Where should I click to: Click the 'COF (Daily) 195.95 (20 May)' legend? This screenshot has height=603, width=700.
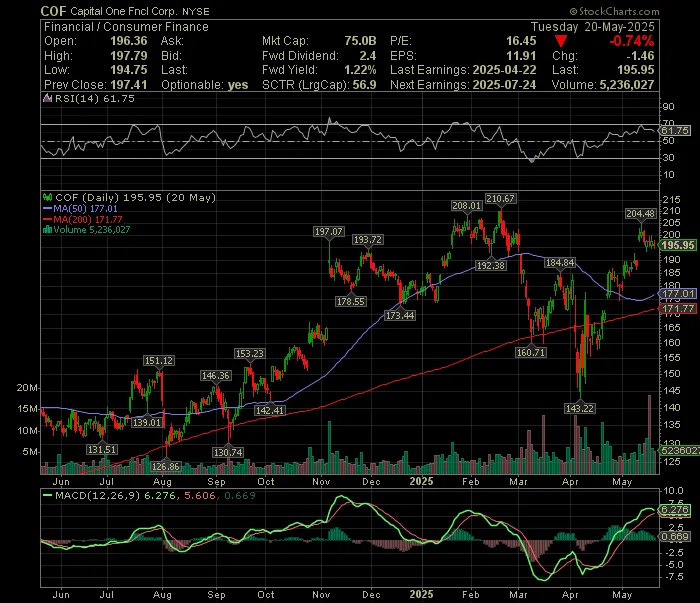coord(135,198)
